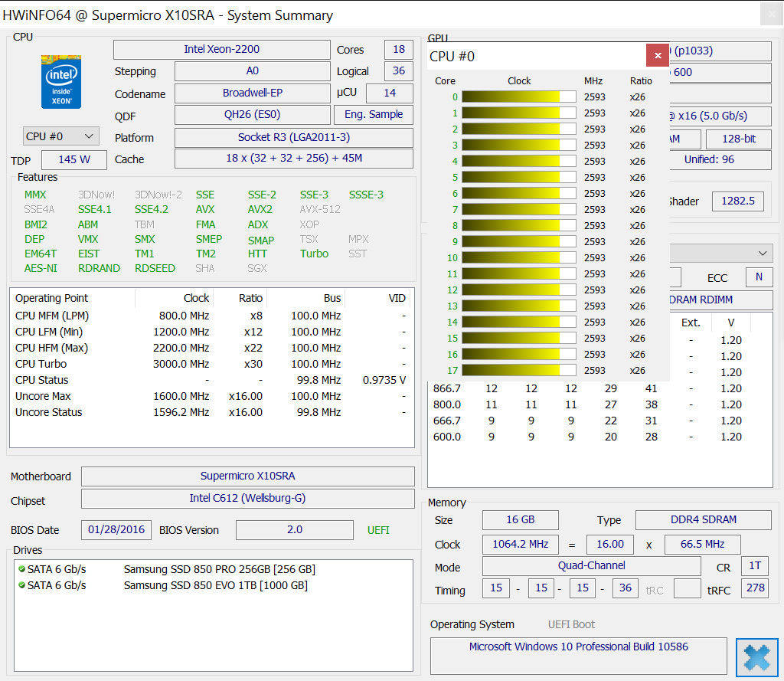
Task: Click the Turbo feature indicator
Action: coord(314,254)
